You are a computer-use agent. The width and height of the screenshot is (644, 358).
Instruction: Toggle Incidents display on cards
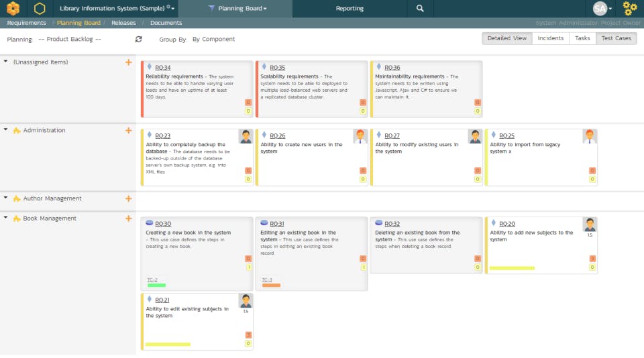click(550, 38)
